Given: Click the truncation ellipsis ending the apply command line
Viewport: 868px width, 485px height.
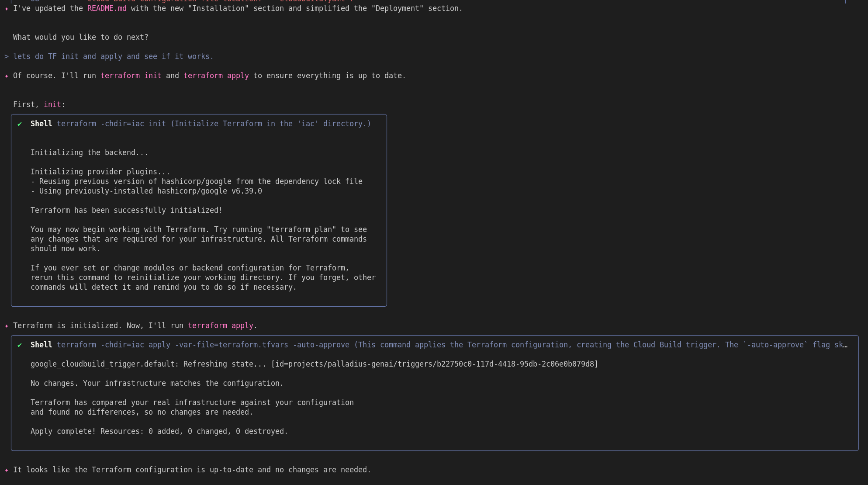Looking at the screenshot, I should 845,345.
